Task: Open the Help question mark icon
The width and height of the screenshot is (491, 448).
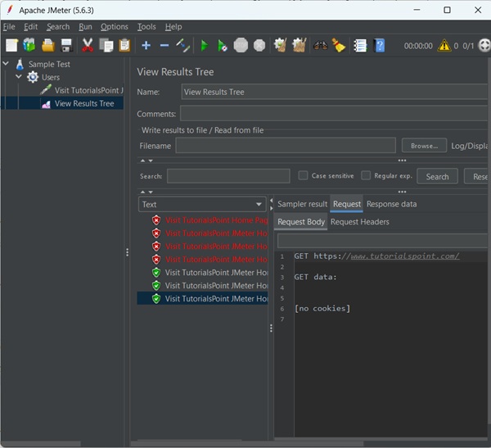Action: 380,45
